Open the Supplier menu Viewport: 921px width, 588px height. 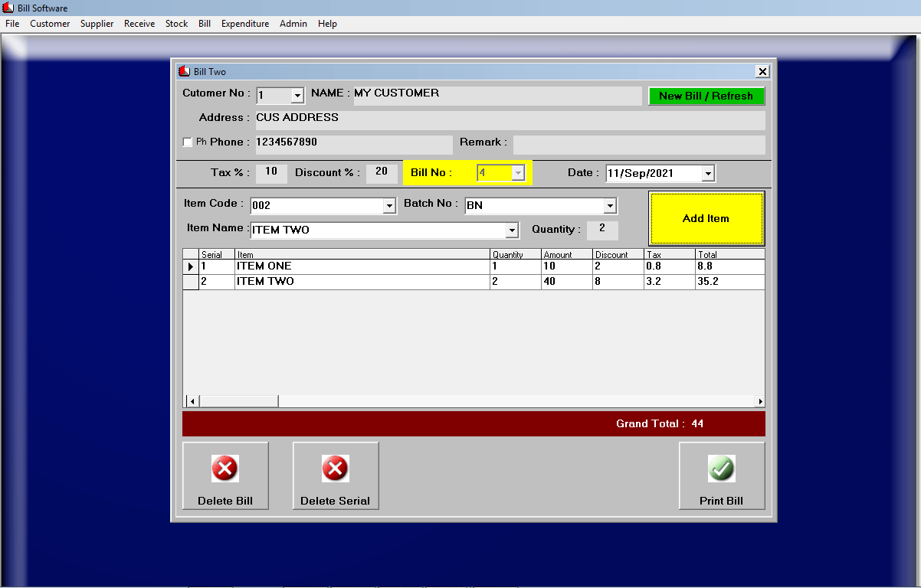click(97, 24)
